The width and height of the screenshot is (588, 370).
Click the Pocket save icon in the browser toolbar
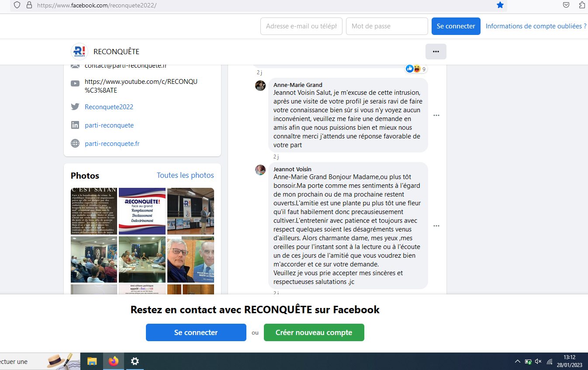point(566,5)
